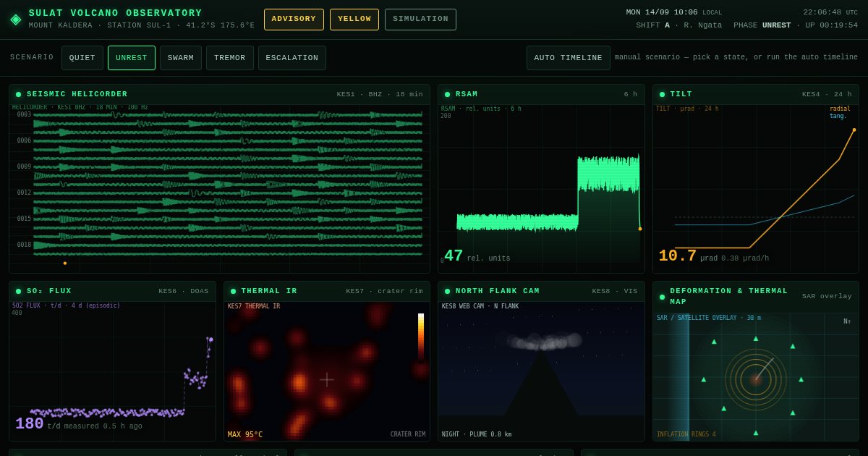Click the 'PHASE UNREST' indicator

(x=762, y=25)
